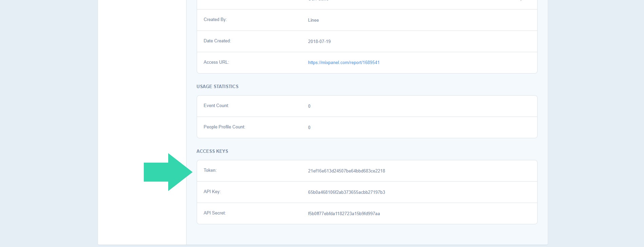Click the API Key value
The width and height of the screenshot is (644, 247).
[346, 192]
